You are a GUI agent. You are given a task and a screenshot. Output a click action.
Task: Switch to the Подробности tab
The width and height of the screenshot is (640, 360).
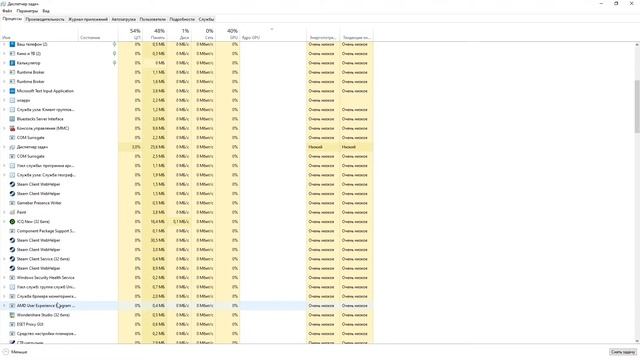[x=182, y=19]
